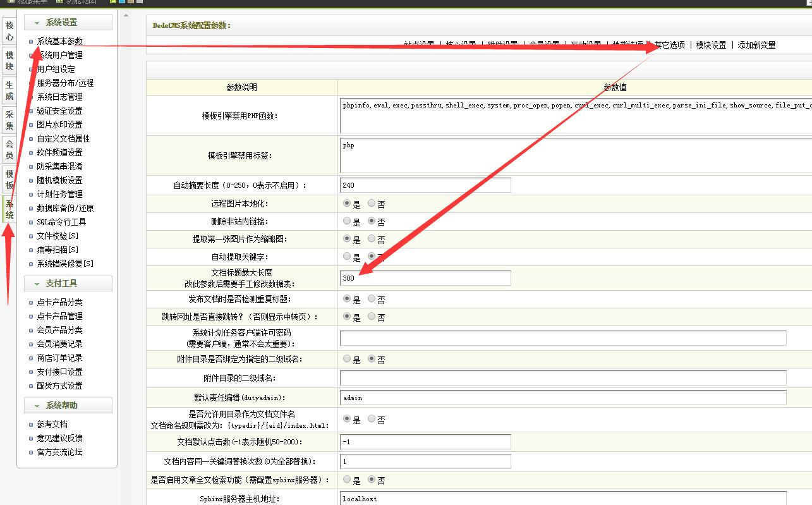The image size is (812, 505).
Task: Select 是 for 附件目录是否绑定二级域名
Action: pos(347,358)
